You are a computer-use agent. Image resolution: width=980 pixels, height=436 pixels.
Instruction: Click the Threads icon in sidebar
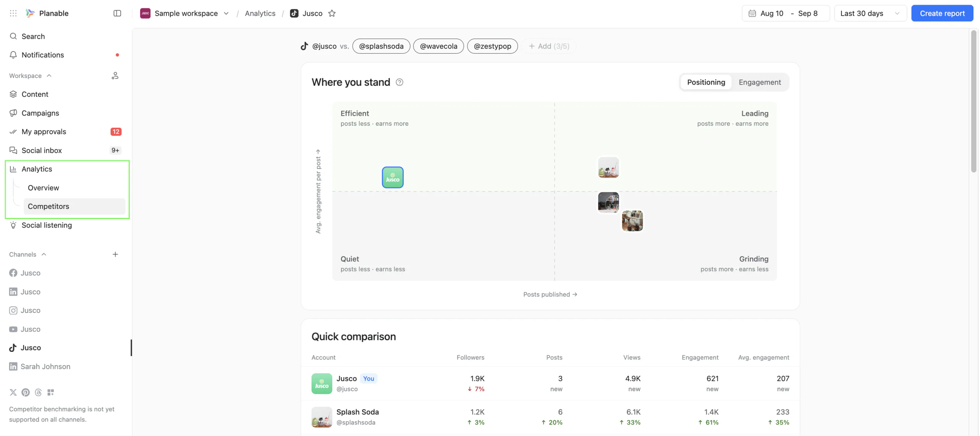[38, 392]
